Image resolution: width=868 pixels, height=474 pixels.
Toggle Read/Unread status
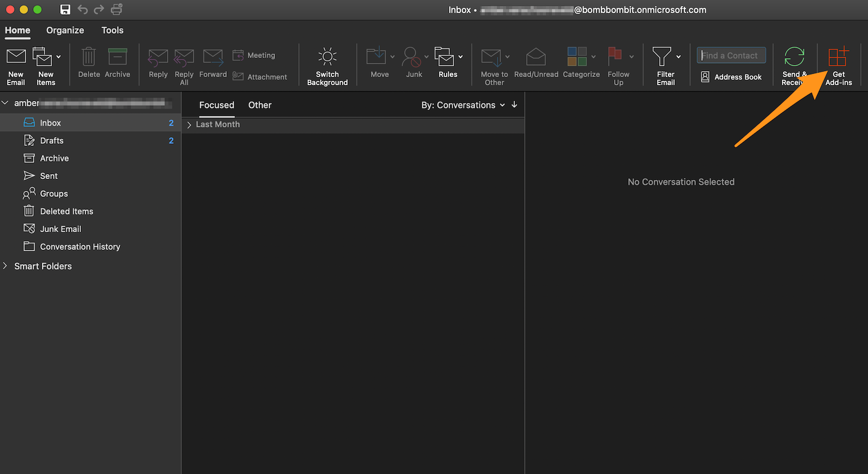tap(536, 63)
